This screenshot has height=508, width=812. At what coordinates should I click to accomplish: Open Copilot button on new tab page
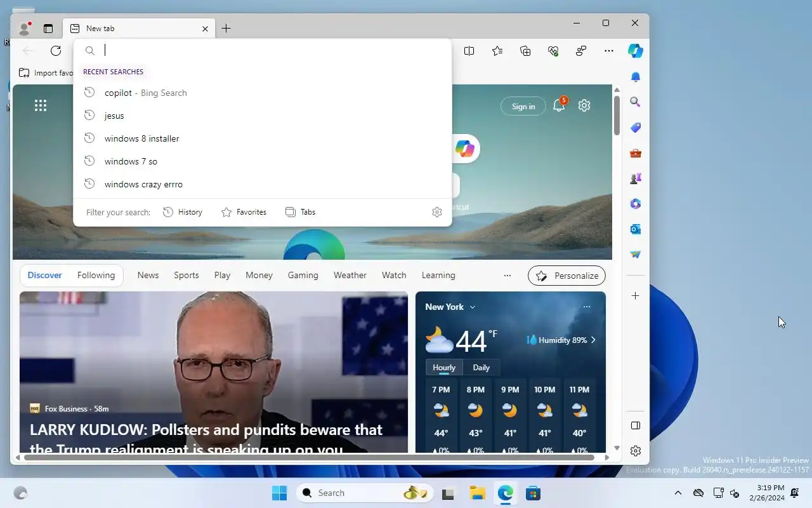pos(465,149)
